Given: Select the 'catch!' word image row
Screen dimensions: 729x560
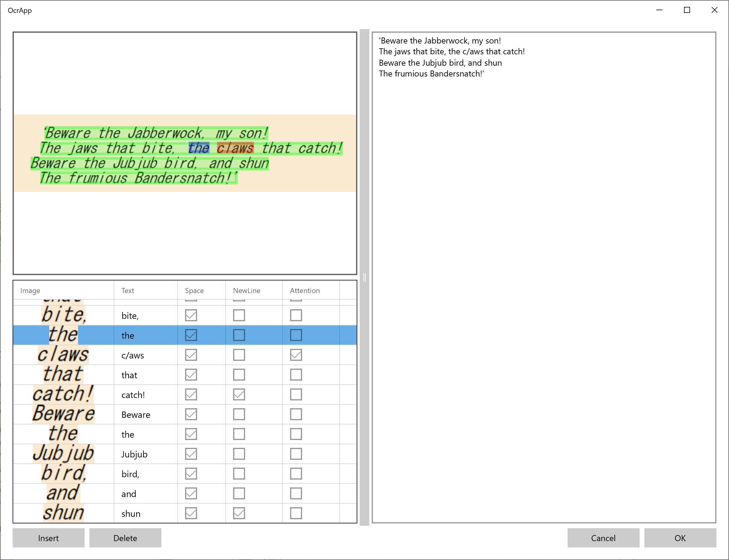Looking at the screenshot, I should tap(63, 394).
